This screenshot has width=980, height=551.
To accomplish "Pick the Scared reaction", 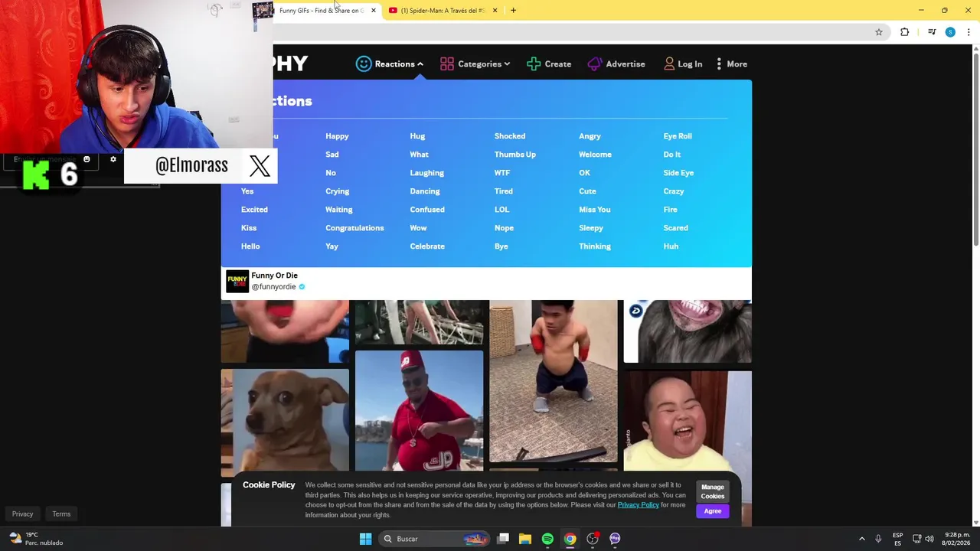I will tap(675, 228).
